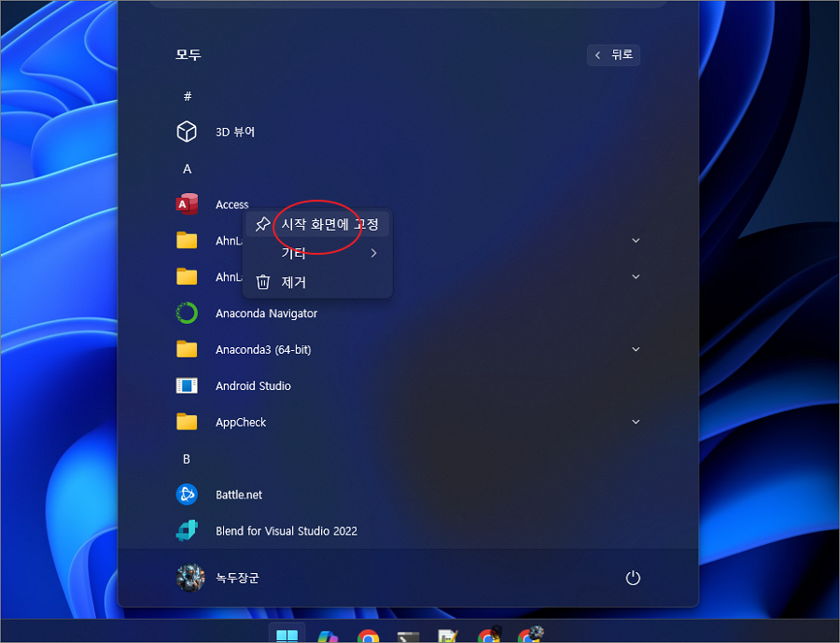
Task: Jump via the # group header
Action: (187, 96)
